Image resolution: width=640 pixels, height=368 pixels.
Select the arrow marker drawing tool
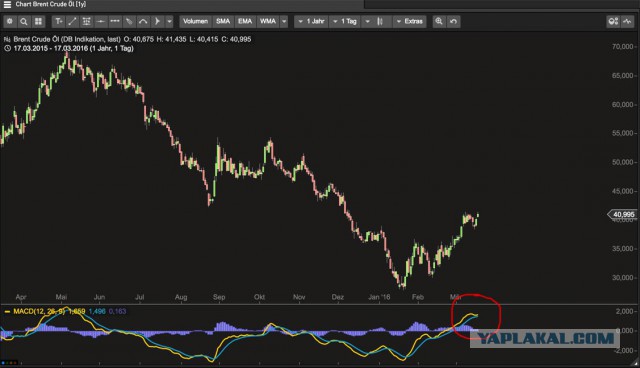(x=157, y=21)
